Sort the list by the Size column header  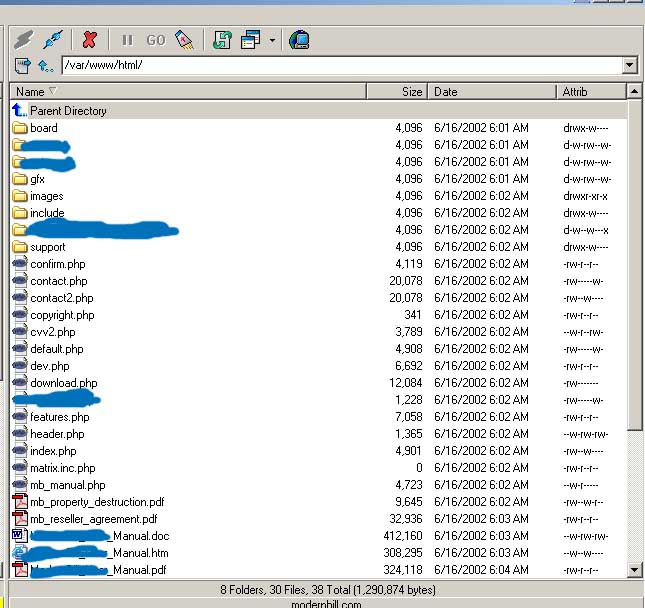click(397, 91)
